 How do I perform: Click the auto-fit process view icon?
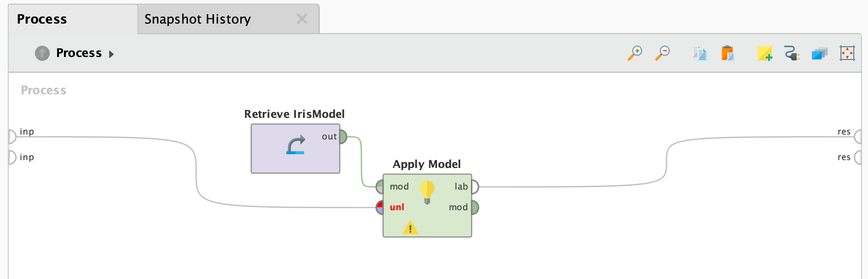847,53
